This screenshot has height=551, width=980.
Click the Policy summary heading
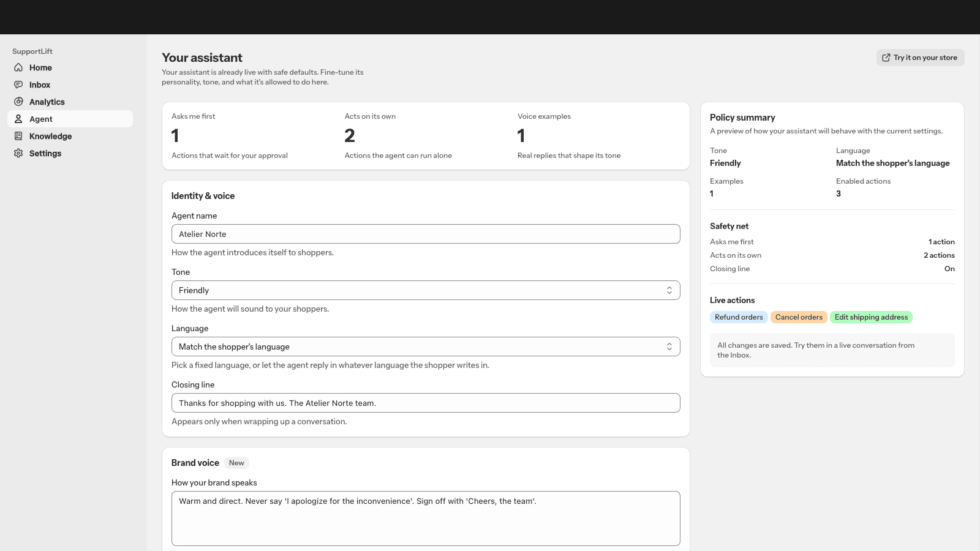742,118
